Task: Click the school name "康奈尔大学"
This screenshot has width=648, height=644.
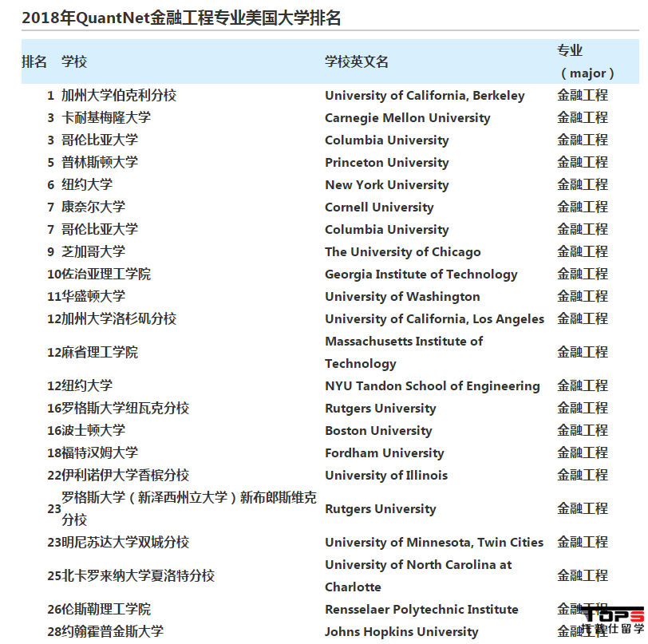Action: (x=93, y=207)
